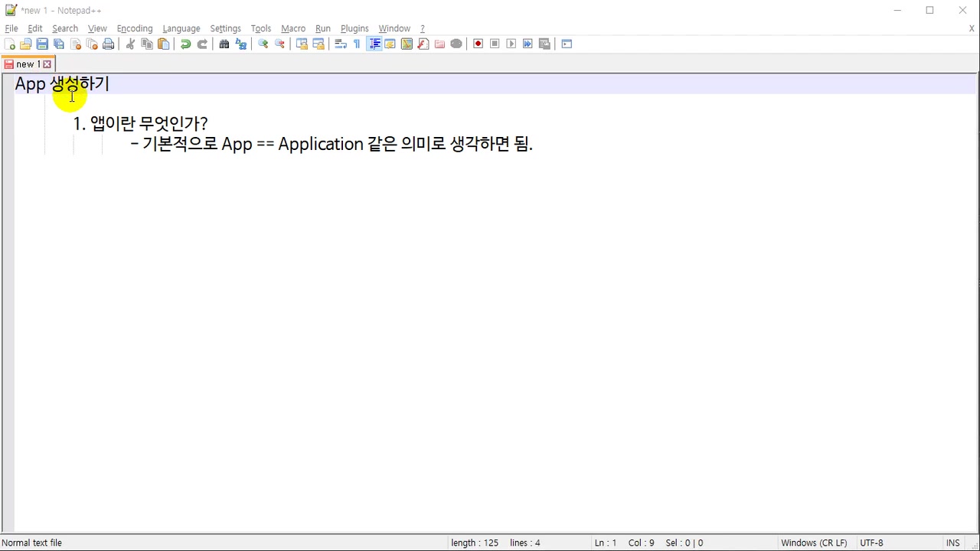Open the Plugins menu
This screenshot has width=980, height=551.
(x=354, y=28)
